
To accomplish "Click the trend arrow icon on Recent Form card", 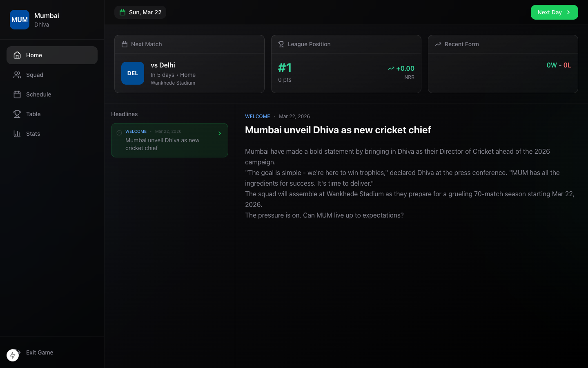I will tap(438, 44).
